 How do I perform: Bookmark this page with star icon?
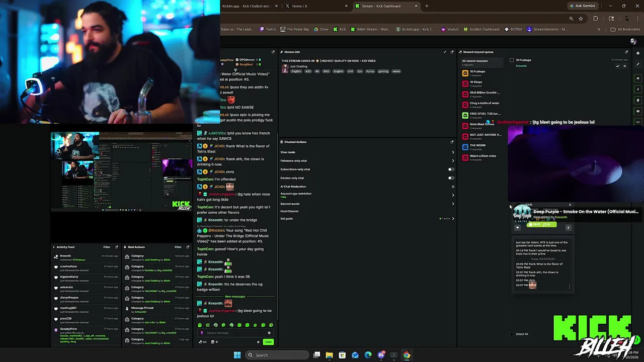[581, 19]
